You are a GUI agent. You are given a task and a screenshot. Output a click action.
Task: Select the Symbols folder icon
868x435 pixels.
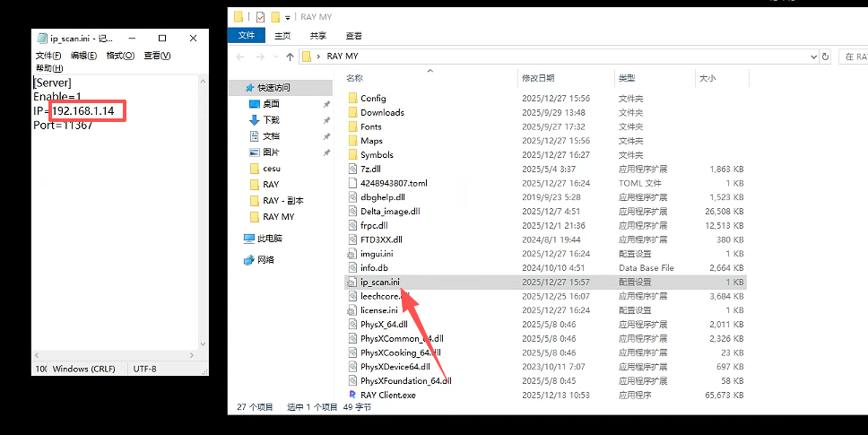[x=352, y=155]
